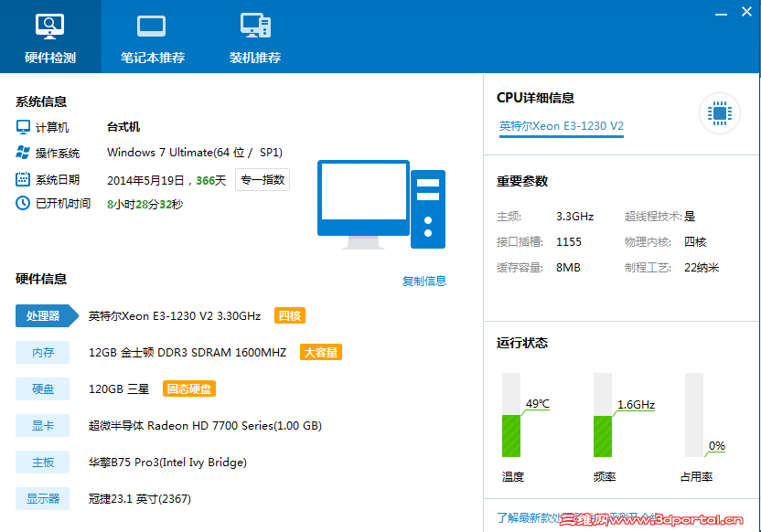The height and width of the screenshot is (532, 761).
Task: Click the desktop PC icon on 装机推荐 tab
Action: click(253, 24)
